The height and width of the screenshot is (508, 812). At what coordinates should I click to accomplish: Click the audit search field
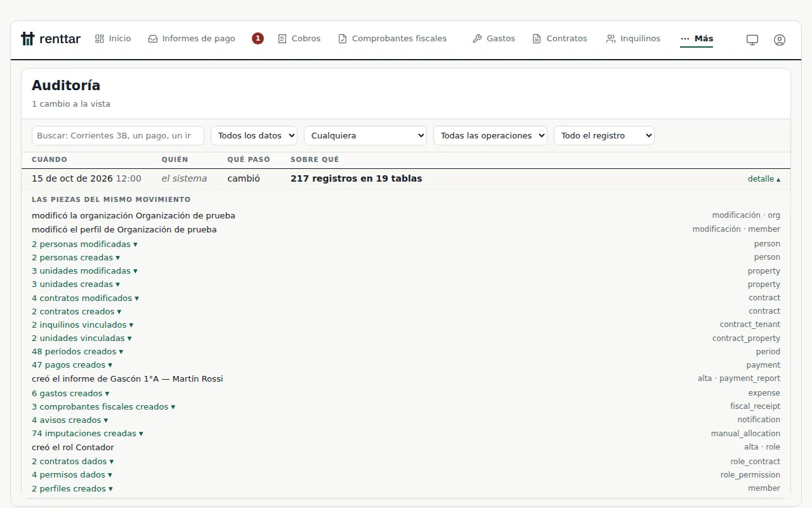click(x=118, y=135)
